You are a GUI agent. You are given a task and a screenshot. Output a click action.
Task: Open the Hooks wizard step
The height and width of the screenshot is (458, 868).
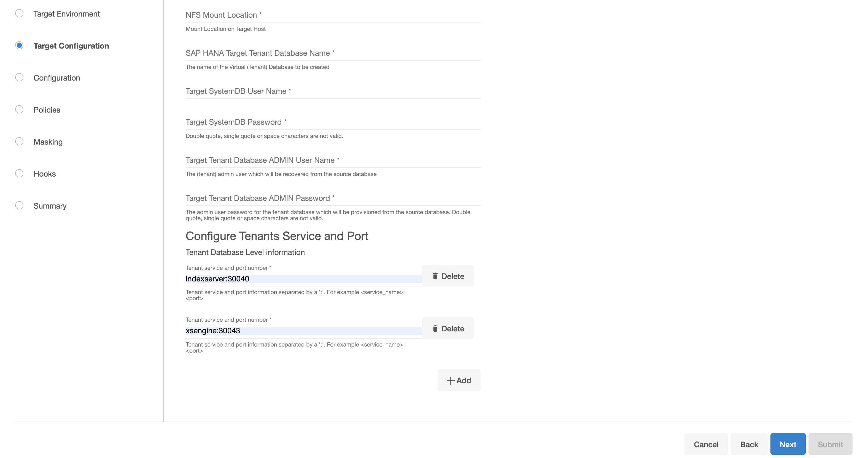point(44,174)
